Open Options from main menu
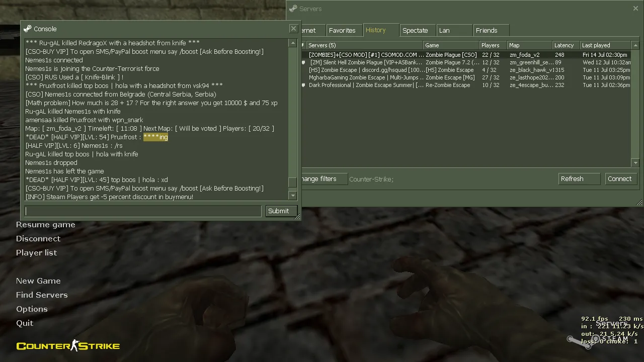 pos(32,309)
